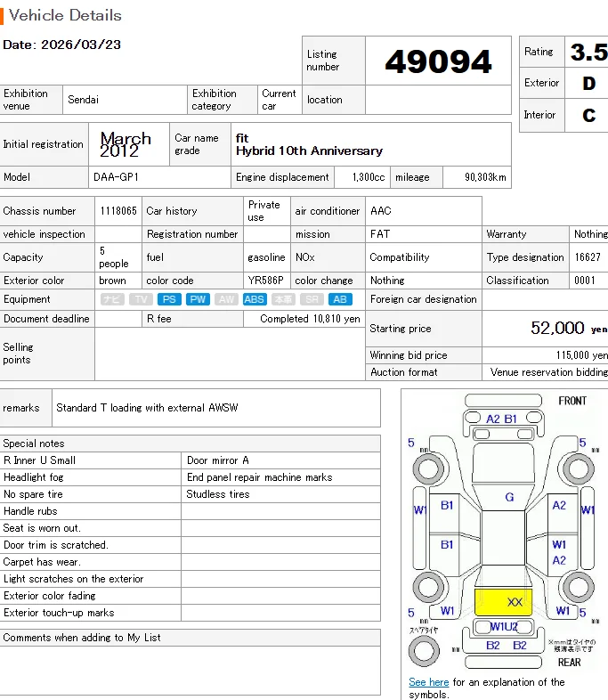Click the Door trim is scratched note
Screen dimensions: 608x700
pos(56,545)
